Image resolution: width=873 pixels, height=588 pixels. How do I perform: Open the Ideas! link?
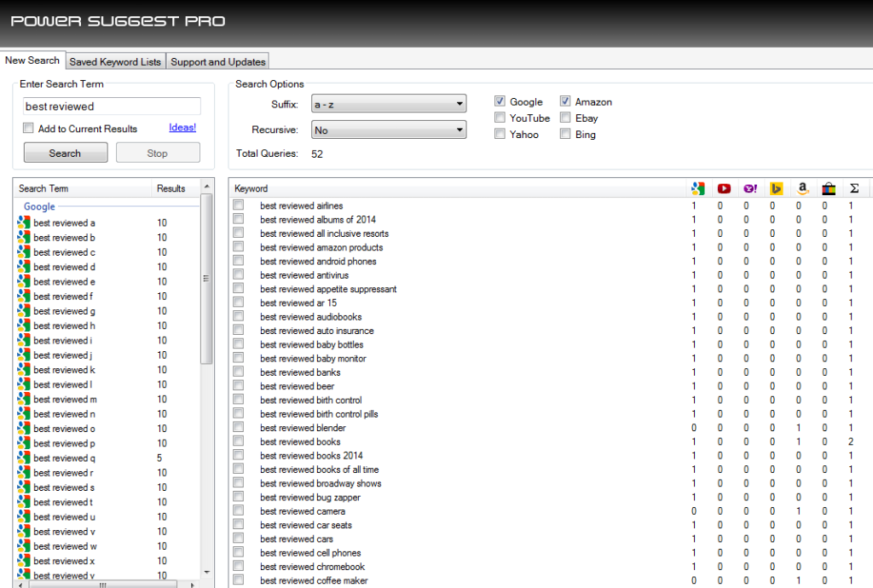(182, 127)
